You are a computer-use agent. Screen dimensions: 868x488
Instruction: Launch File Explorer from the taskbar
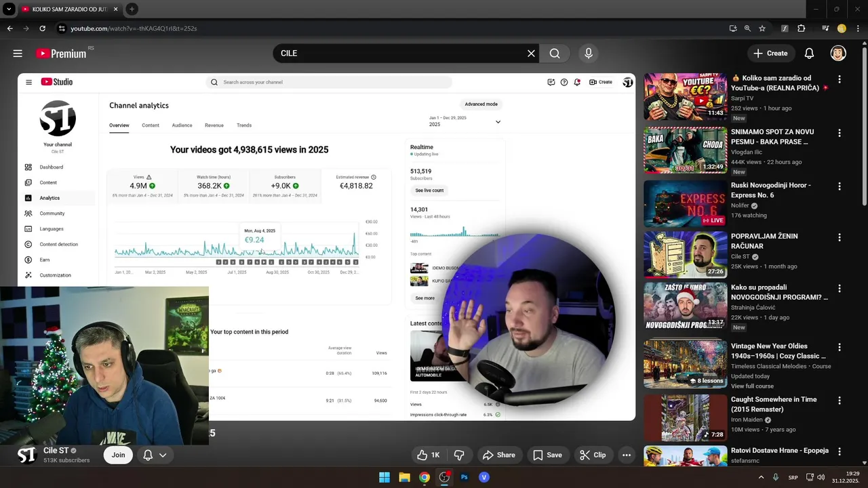click(x=404, y=477)
